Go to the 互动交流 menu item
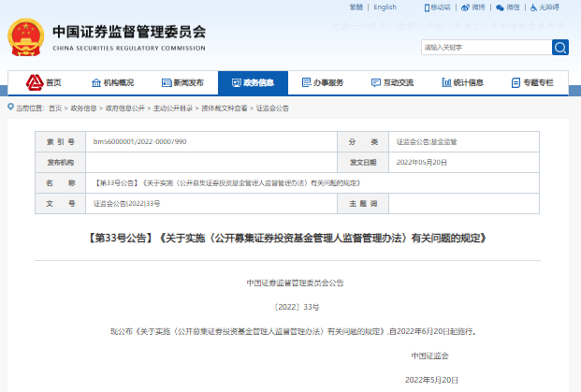The image size is (581, 392). 393,82
